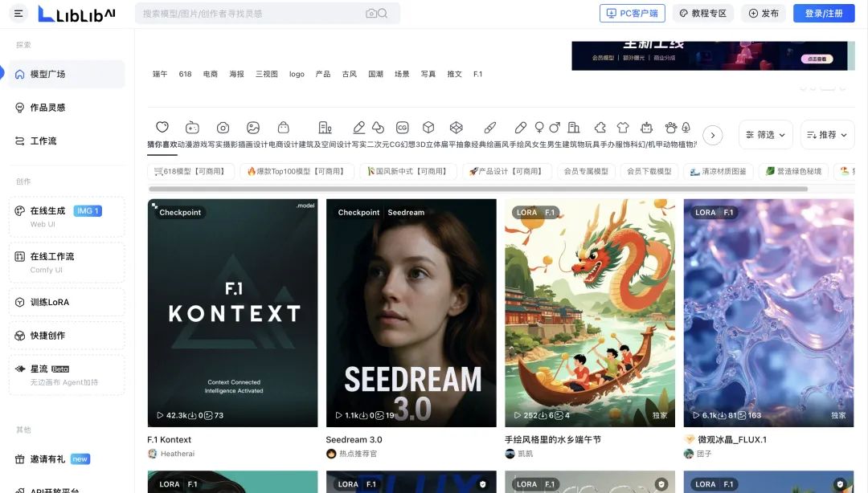Open the hamburger menu icon
Screen dimensions: 868x493
click(x=18, y=14)
